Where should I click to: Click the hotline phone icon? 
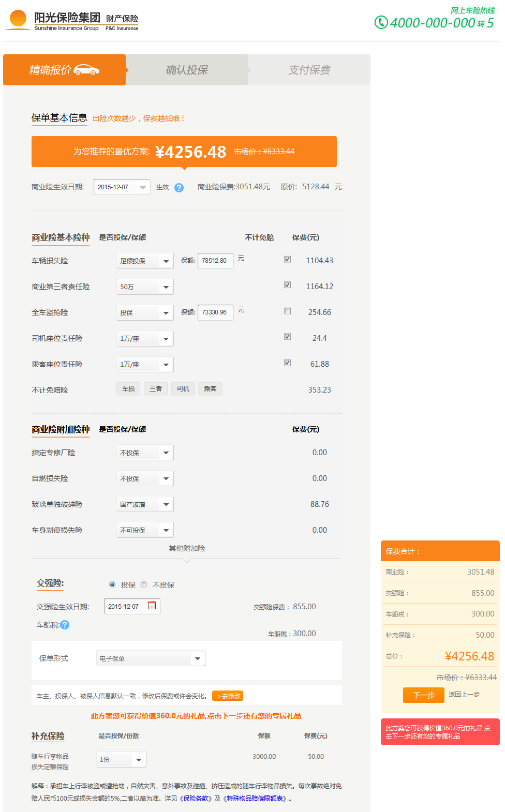(381, 22)
